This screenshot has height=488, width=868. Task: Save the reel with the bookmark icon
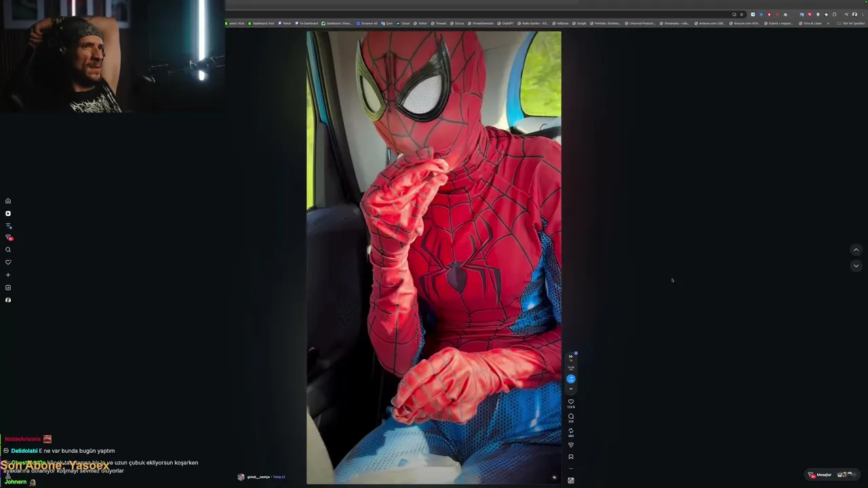point(571,457)
